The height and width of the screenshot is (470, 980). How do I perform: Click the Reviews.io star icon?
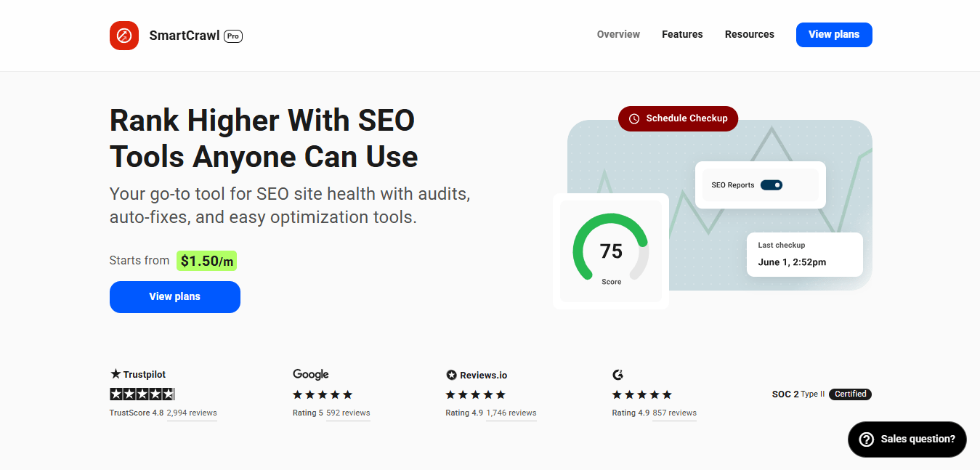tap(451, 375)
